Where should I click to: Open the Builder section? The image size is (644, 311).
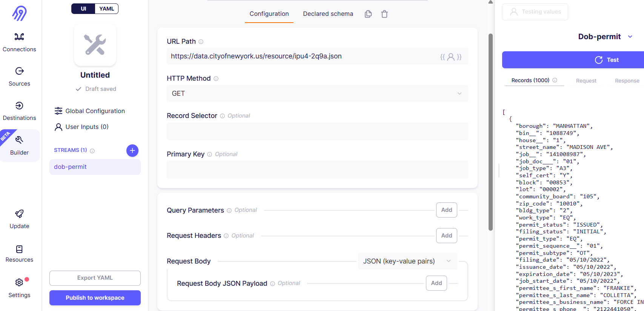click(19, 146)
